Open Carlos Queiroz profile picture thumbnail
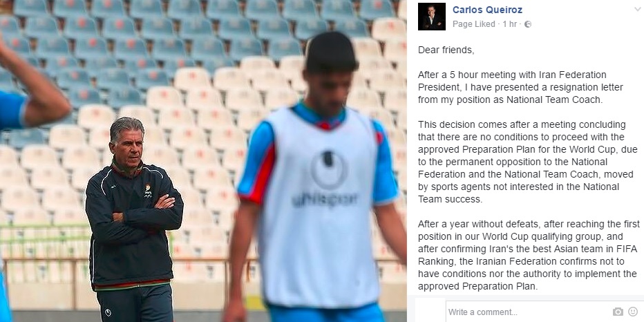The width and height of the screenshot is (644, 322). click(x=432, y=17)
